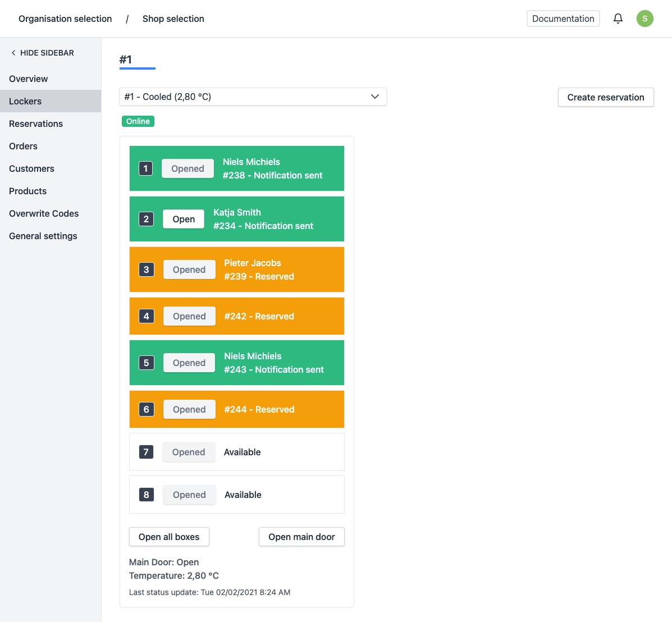Click the Hide Sidebar chevron icon

click(x=13, y=53)
